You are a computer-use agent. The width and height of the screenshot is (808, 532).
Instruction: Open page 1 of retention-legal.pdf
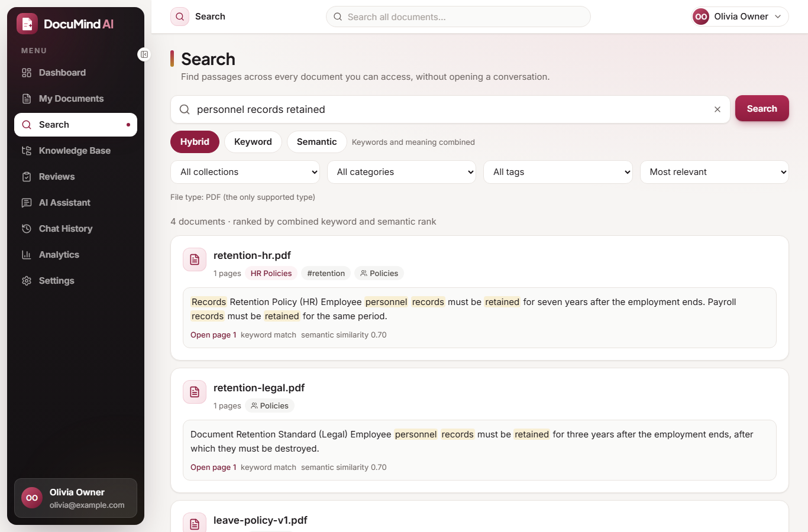coord(213,467)
